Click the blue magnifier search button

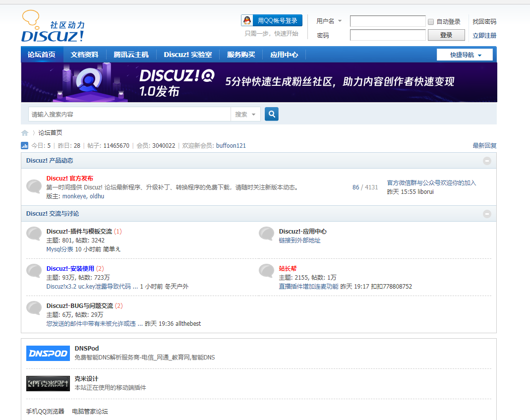271,115
